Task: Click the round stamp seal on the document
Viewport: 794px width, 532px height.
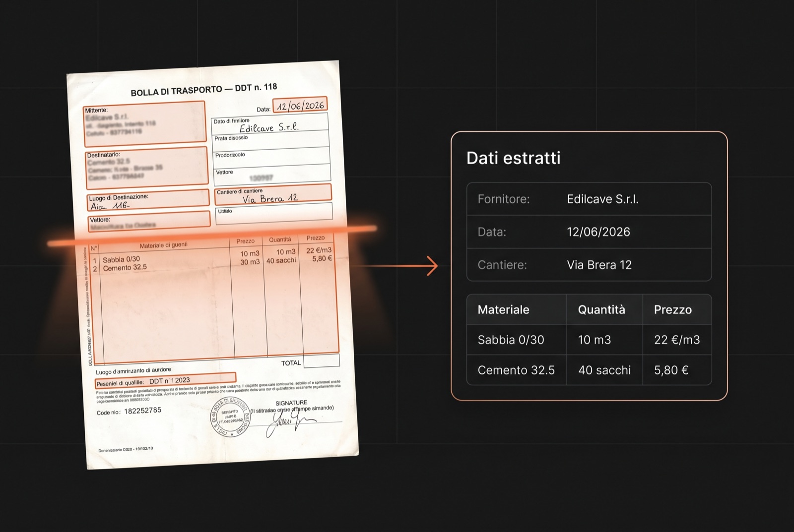Action: [x=230, y=417]
